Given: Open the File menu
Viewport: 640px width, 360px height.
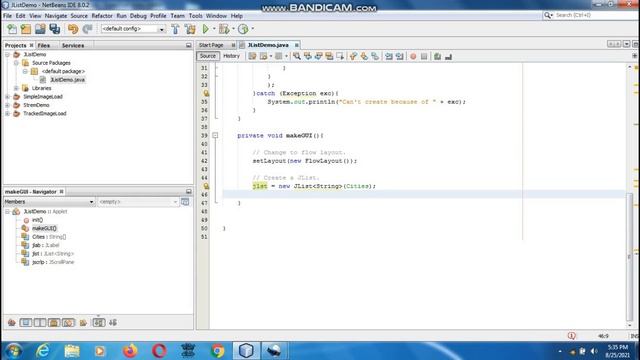Looking at the screenshot, I should click(7, 16).
